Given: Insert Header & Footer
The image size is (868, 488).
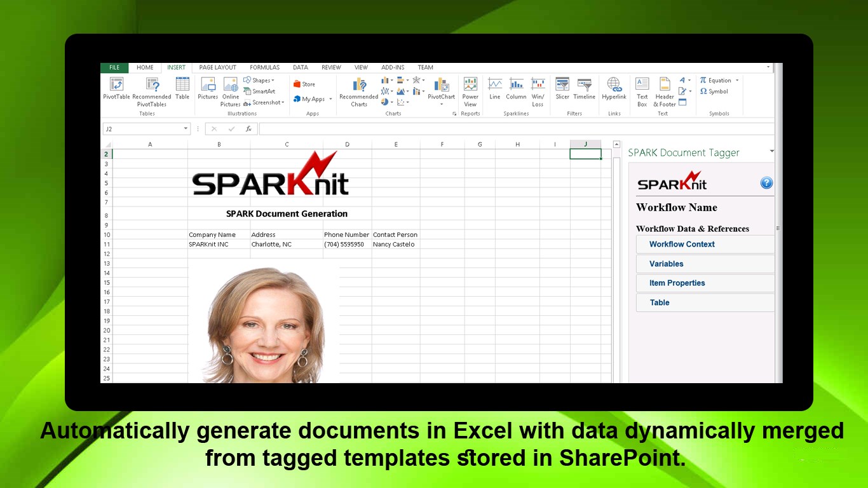Looking at the screenshot, I should tap(665, 92).
